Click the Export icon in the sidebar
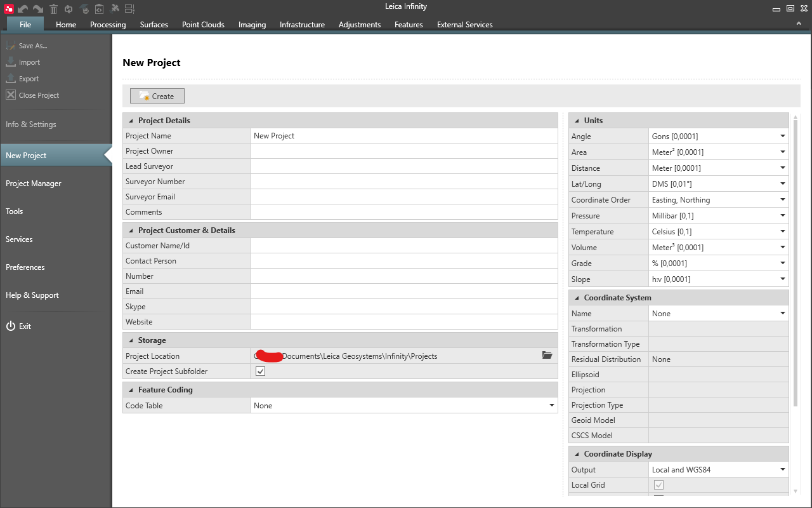 click(x=11, y=79)
